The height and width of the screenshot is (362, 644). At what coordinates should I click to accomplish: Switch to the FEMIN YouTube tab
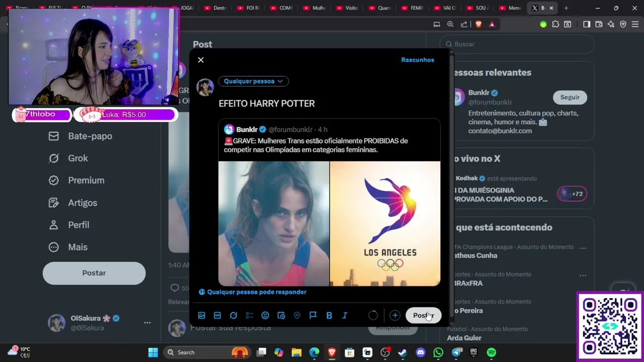(x=412, y=8)
